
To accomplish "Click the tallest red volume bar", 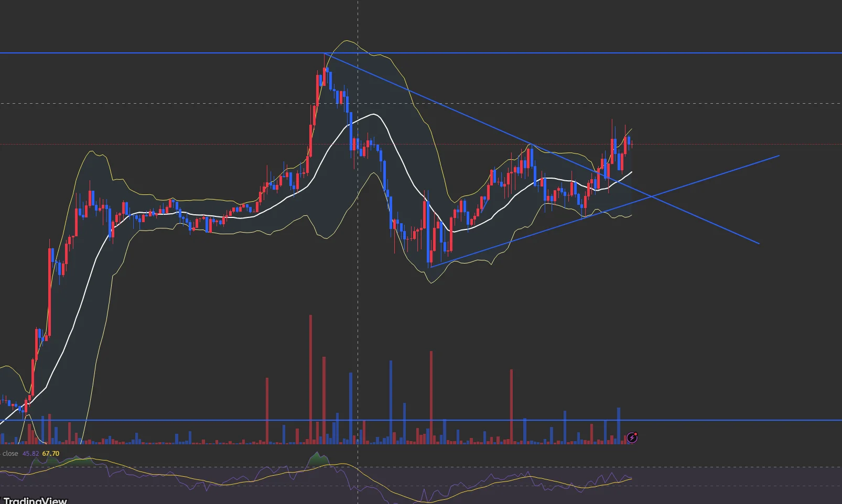I will coord(310,379).
